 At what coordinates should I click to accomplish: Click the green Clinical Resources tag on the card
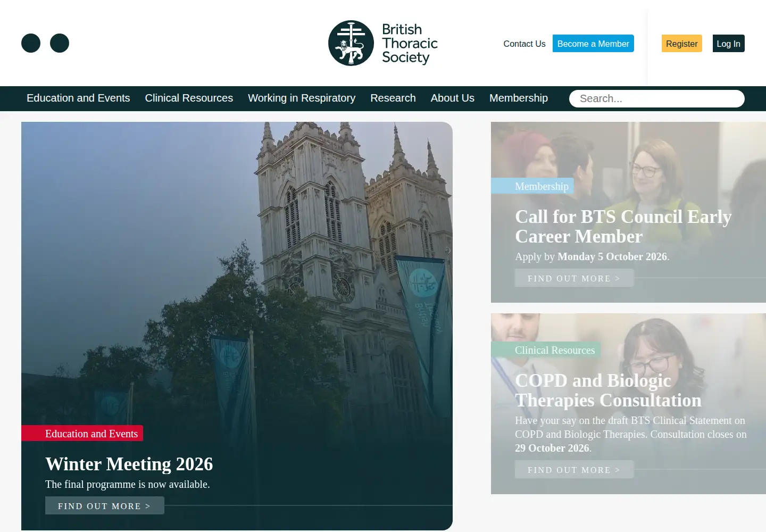point(546,350)
